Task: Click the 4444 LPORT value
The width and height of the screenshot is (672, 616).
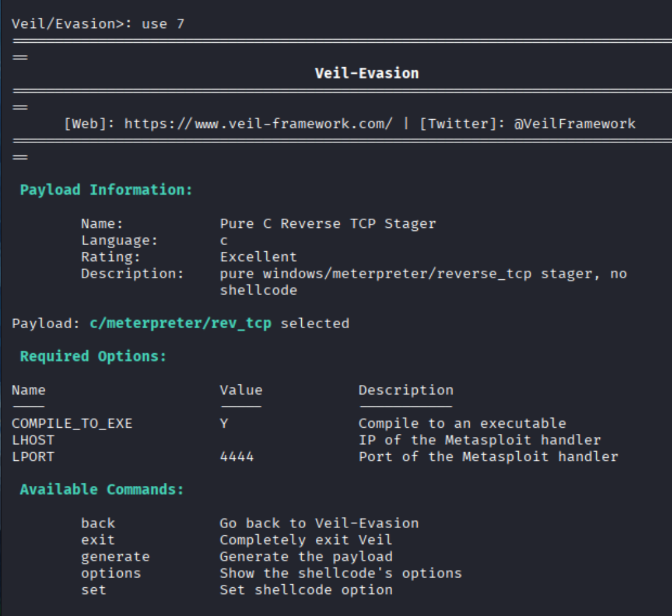Action: pos(236,457)
